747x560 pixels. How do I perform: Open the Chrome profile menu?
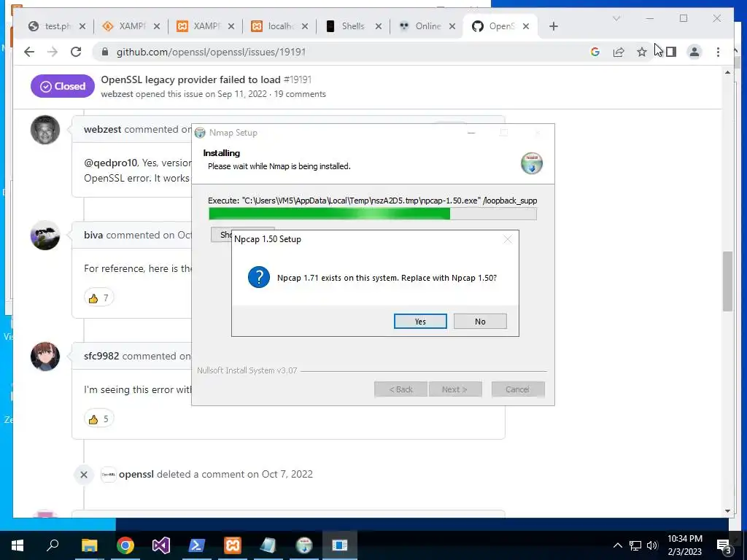point(694,52)
